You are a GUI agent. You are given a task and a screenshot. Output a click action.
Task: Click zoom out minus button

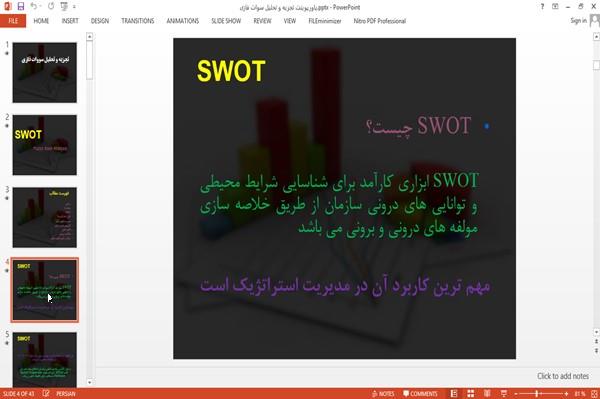coord(516,394)
